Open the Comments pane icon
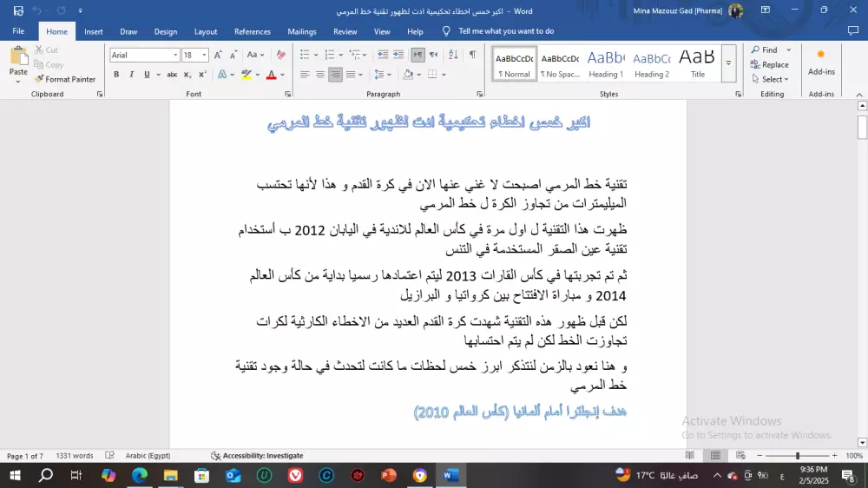Image resolution: width=868 pixels, height=488 pixels. [x=852, y=31]
